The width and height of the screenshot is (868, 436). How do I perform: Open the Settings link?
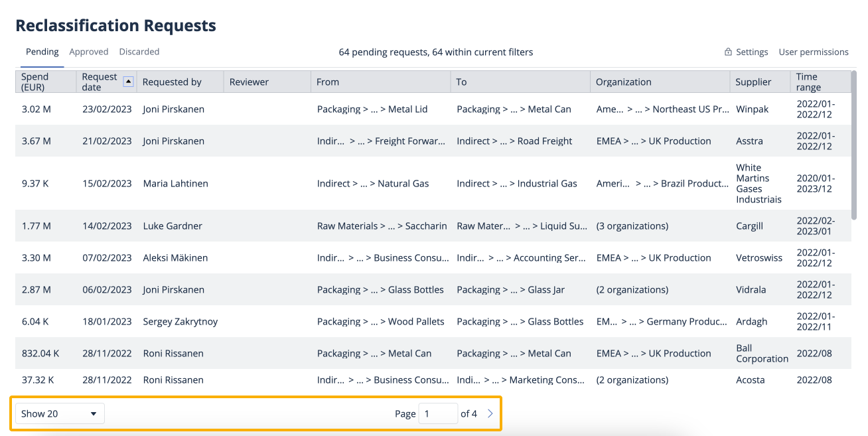[x=751, y=52]
